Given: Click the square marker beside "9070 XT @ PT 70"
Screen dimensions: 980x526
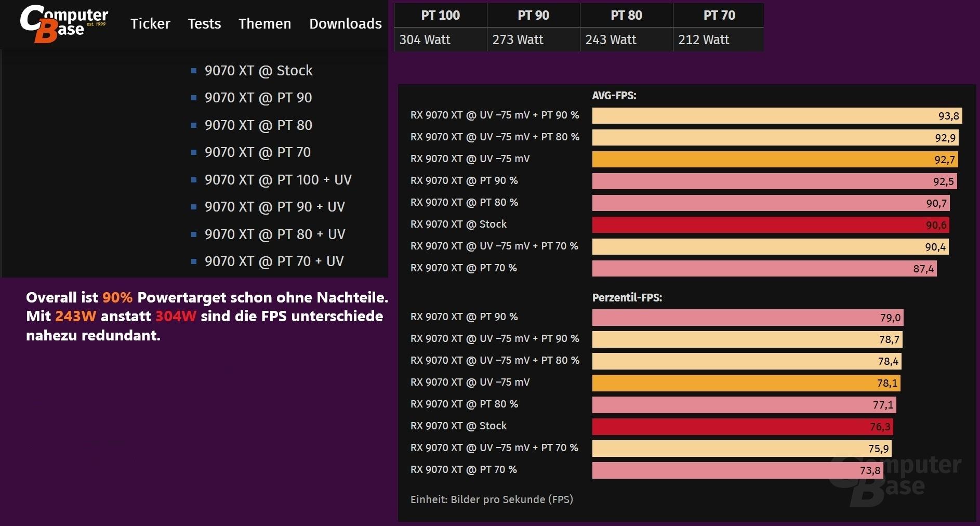Looking at the screenshot, I should click(x=194, y=152).
